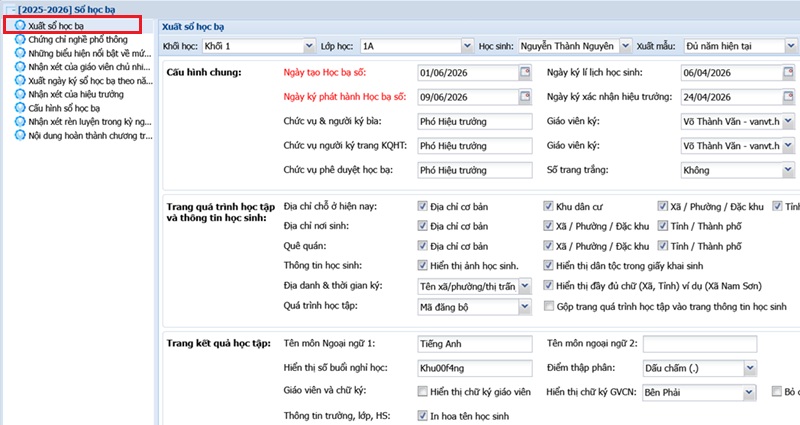
Task: Uncheck the Khu dân cư checkbox
Action: pos(548,206)
